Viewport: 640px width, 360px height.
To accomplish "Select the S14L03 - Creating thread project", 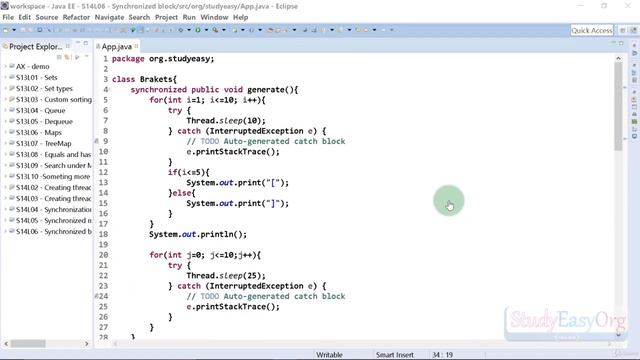I will (53, 198).
